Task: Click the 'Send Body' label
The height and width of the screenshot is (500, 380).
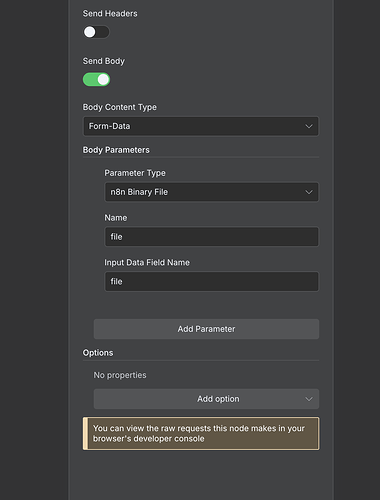Action: coord(104,61)
